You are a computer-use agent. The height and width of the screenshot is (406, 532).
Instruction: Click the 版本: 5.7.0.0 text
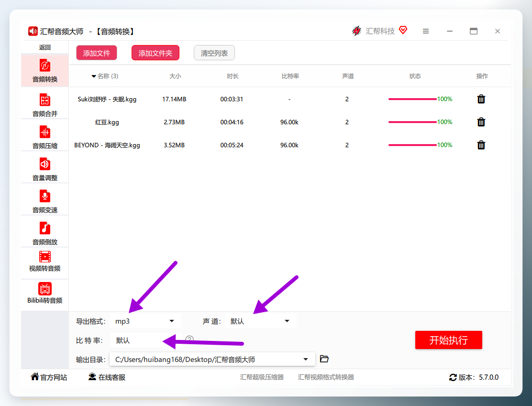[x=478, y=377]
